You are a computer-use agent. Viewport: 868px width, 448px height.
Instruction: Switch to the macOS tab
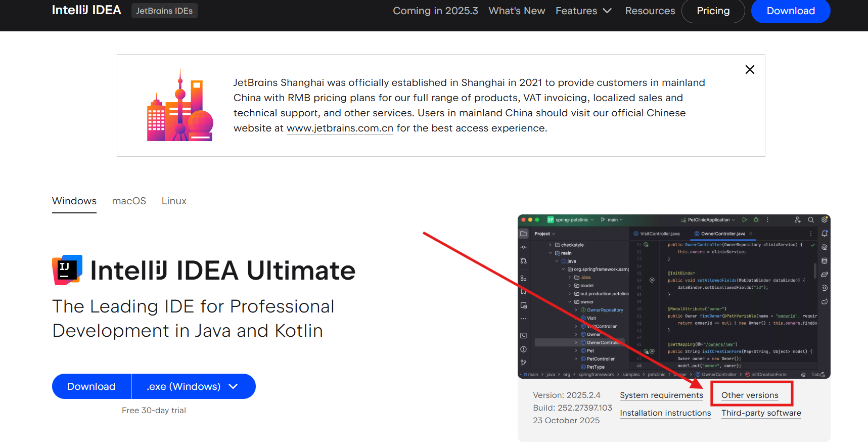[x=129, y=201]
